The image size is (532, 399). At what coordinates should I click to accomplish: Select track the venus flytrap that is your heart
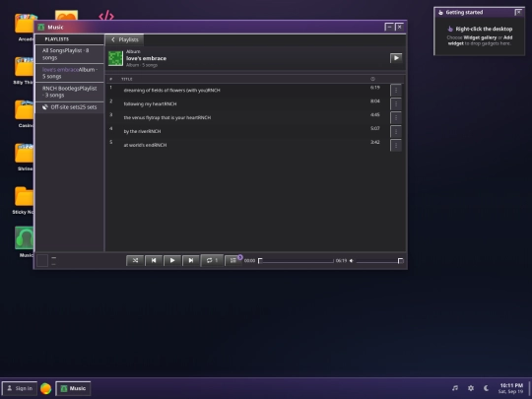coord(247,118)
